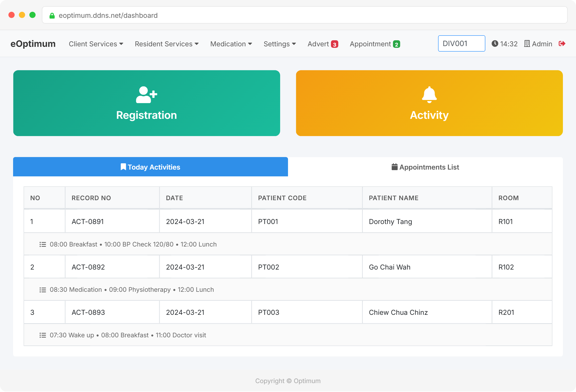Image resolution: width=576 pixels, height=392 pixels.
Task: Click the calendar icon on Appointments List tab
Action: 394,167
